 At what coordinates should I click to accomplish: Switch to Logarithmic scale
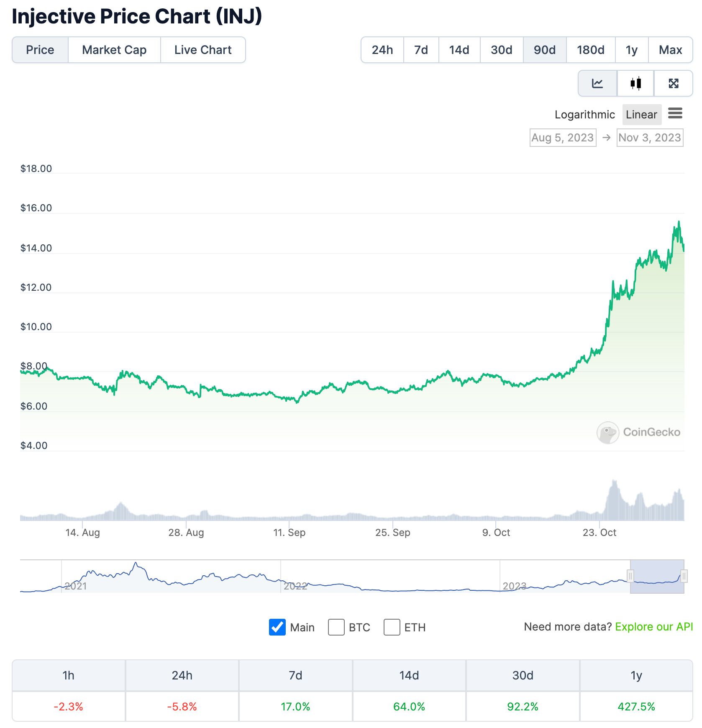[584, 115]
